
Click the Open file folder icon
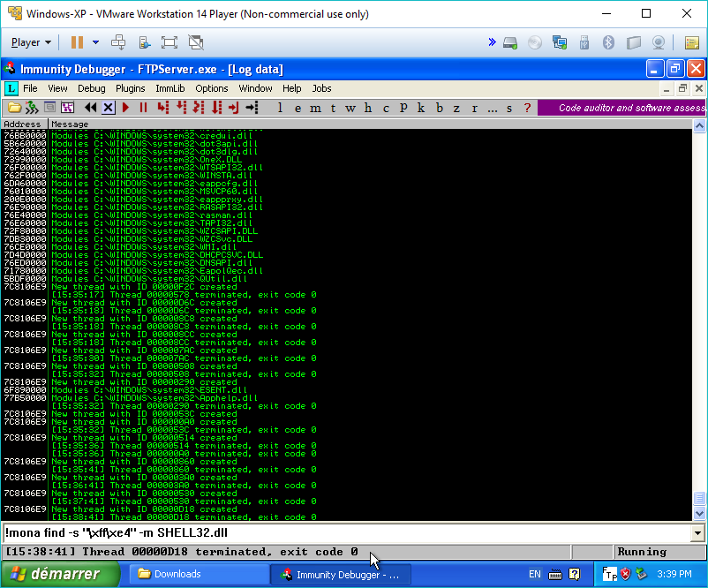[x=15, y=108]
